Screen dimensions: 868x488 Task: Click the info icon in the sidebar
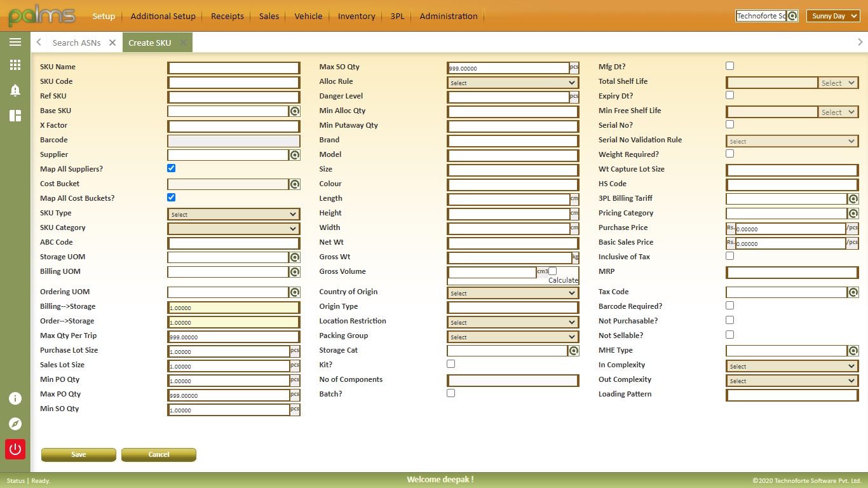pos(15,398)
